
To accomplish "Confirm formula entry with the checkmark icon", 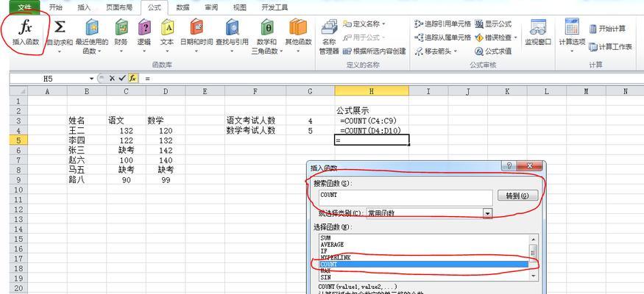I will tap(122, 79).
